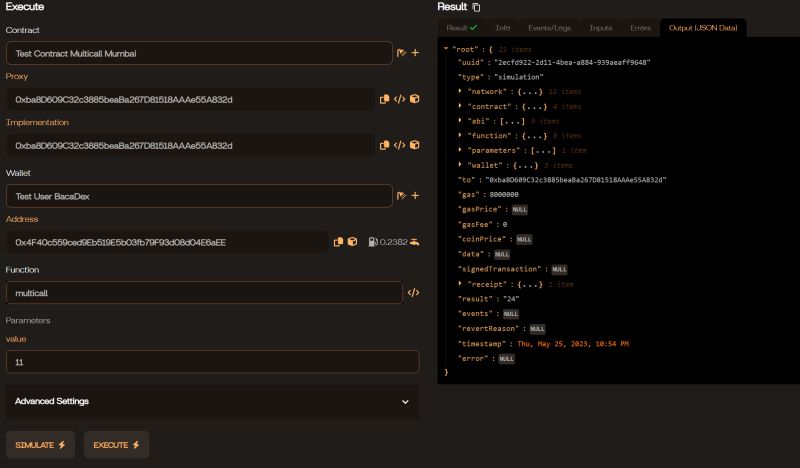Copy the Implementation address
This screenshot has height=468, width=800.
coord(384,145)
